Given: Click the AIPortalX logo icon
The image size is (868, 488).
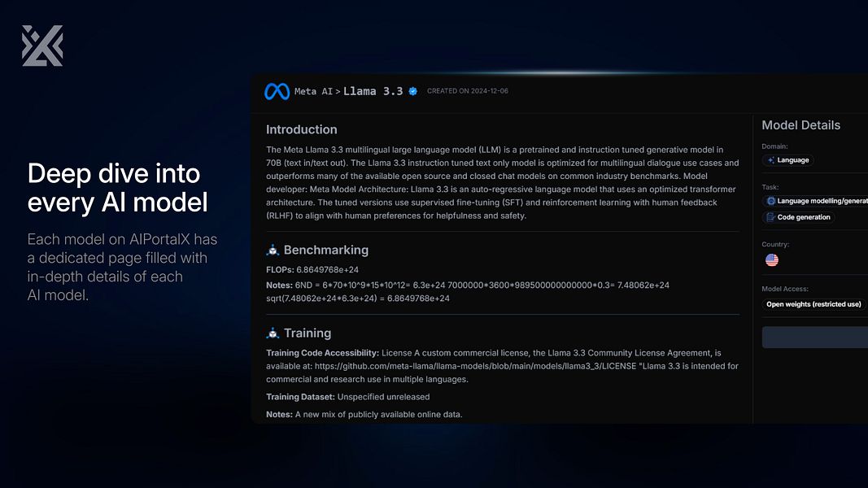Looking at the screenshot, I should pyautogui.click(x=42, y=46).
